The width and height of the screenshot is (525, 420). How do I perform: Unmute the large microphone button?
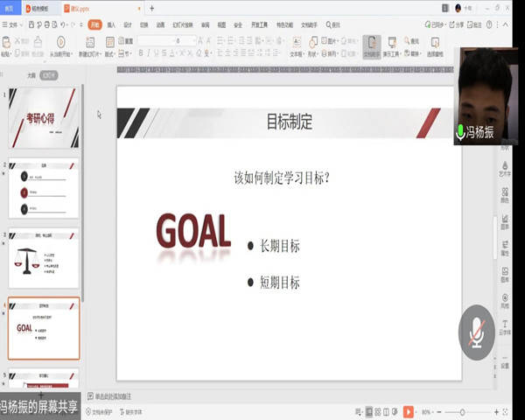tap(477, 332)
